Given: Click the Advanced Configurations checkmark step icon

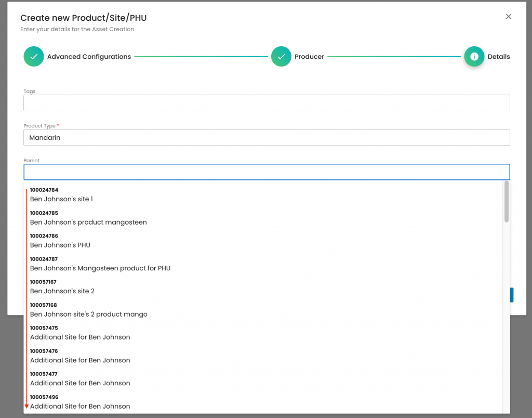Looking at the screenshot, I should pyautogui.click(x=34, y=57).
